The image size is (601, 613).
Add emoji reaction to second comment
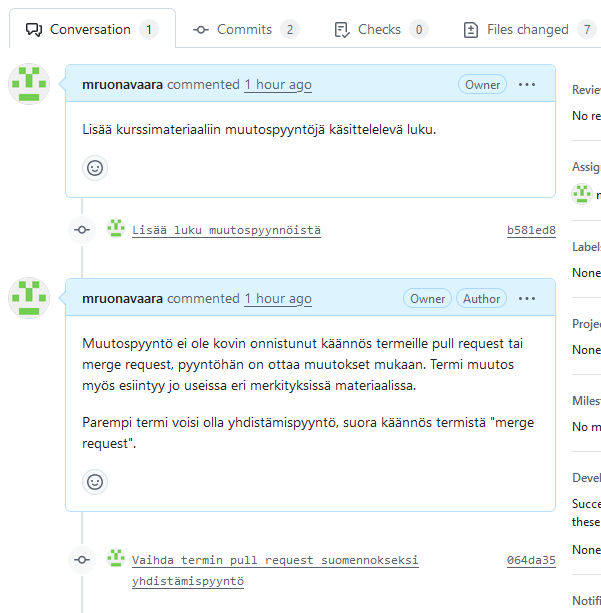pos(95,482)
